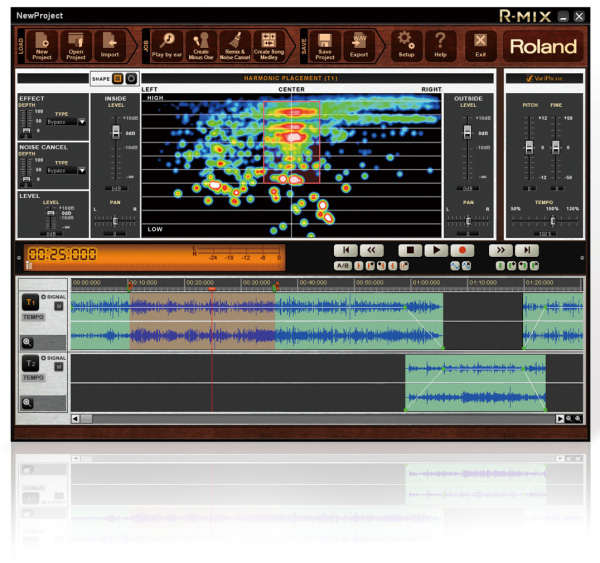The width and height of the screenshot is (600, 563).
Task: Open Project from the Load section
Action: pyautogui.click(x=76, y=46)
